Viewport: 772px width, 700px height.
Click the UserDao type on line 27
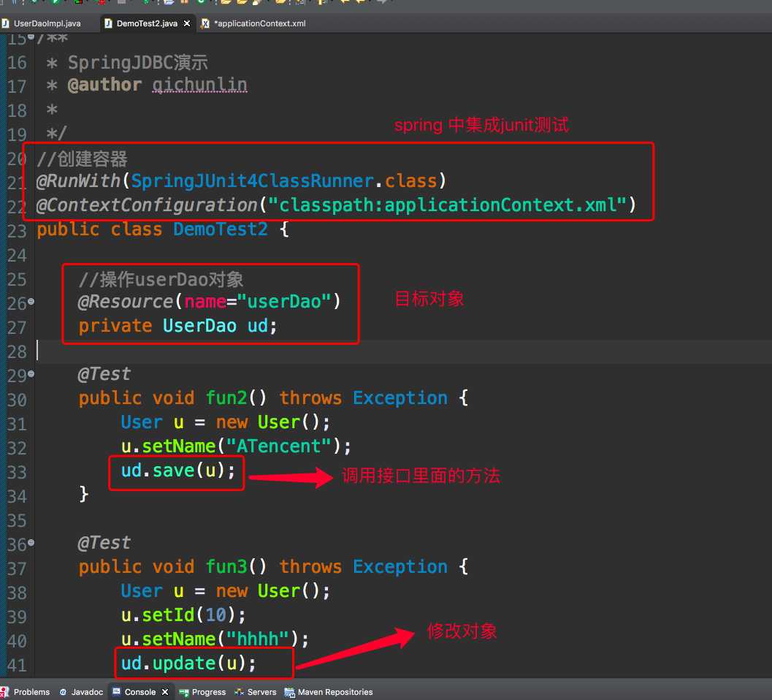point(199,326)
